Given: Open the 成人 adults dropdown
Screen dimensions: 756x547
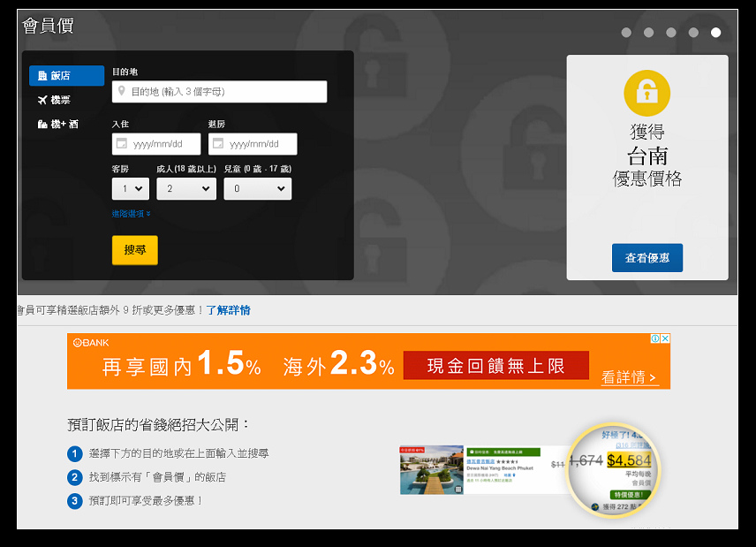Looking at the screenshot, I should (186, 188).
